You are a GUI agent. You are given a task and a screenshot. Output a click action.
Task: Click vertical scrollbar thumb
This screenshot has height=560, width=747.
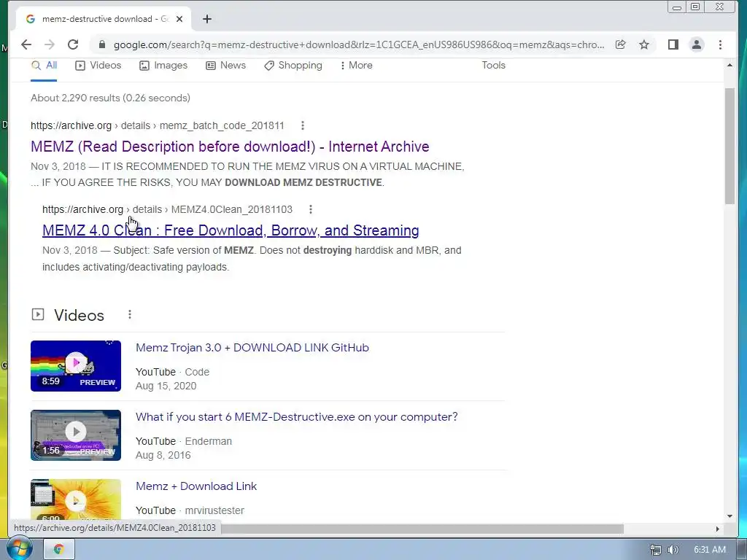click(729, 146)
